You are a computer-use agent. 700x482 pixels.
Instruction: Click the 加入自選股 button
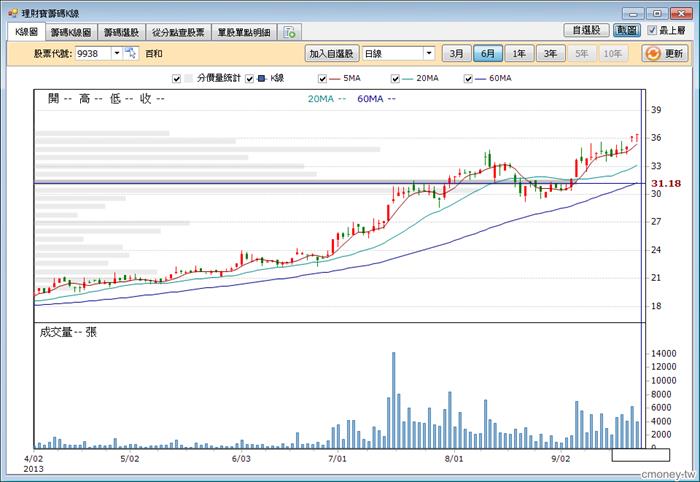point(332,54)
